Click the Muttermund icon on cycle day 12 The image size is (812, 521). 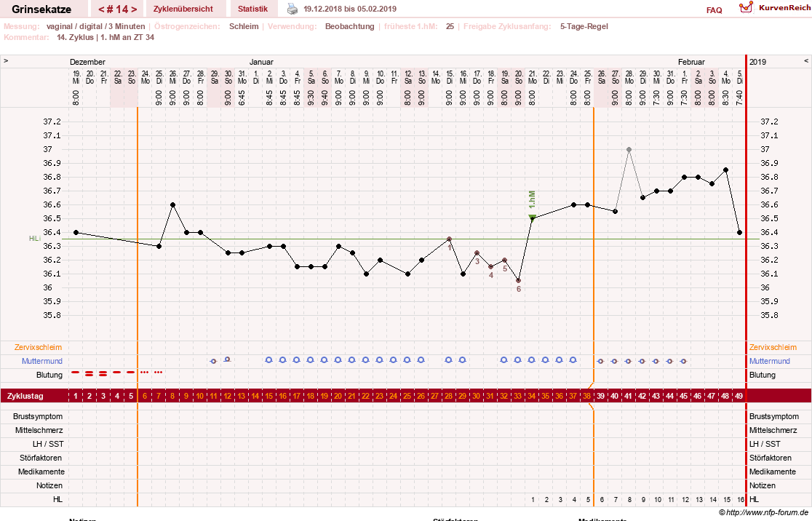(x=227, y=359)
